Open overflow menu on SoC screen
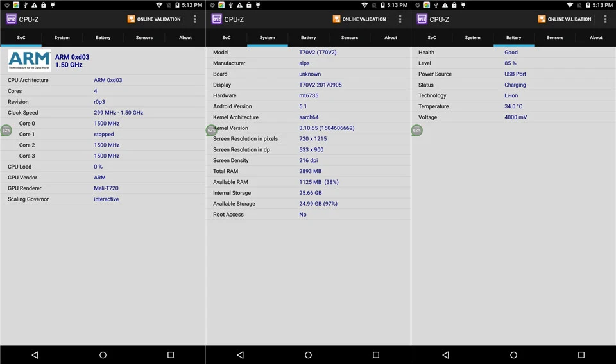Image resolution: width=616 pixels, height=364 pixels. [x=194, y=19]
